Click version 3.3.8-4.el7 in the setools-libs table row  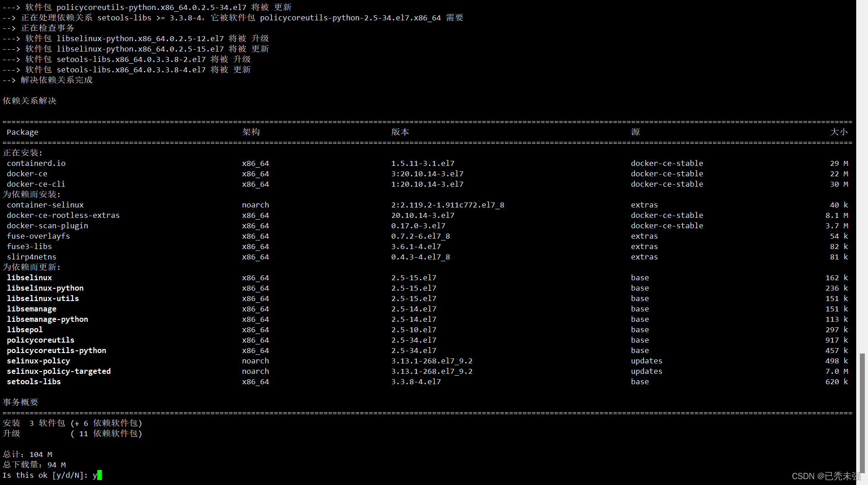(x=416, y=381)
